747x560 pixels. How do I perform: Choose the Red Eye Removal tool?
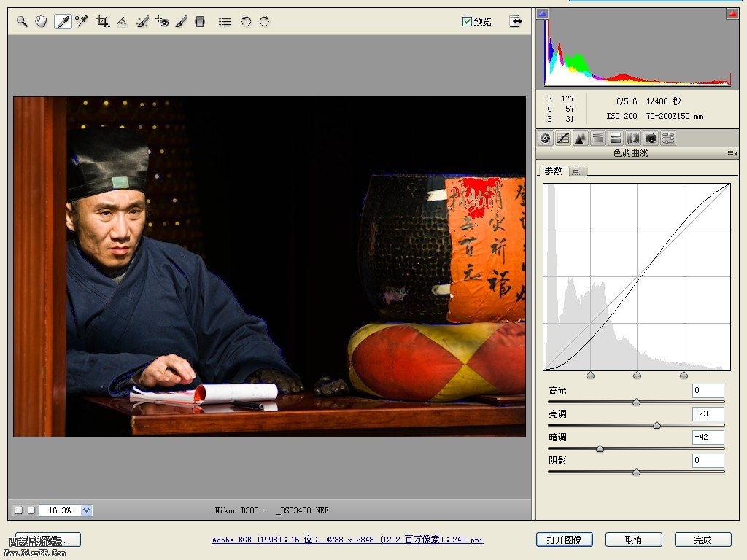(x=162, y=22)
